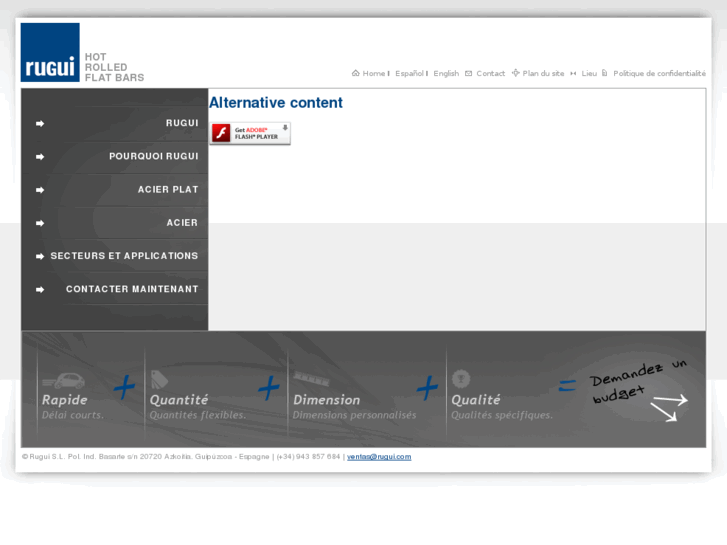Viewport: 727px width, 545px height.
Task: Open the Lieu link
Action: click(x=589, y=73)
